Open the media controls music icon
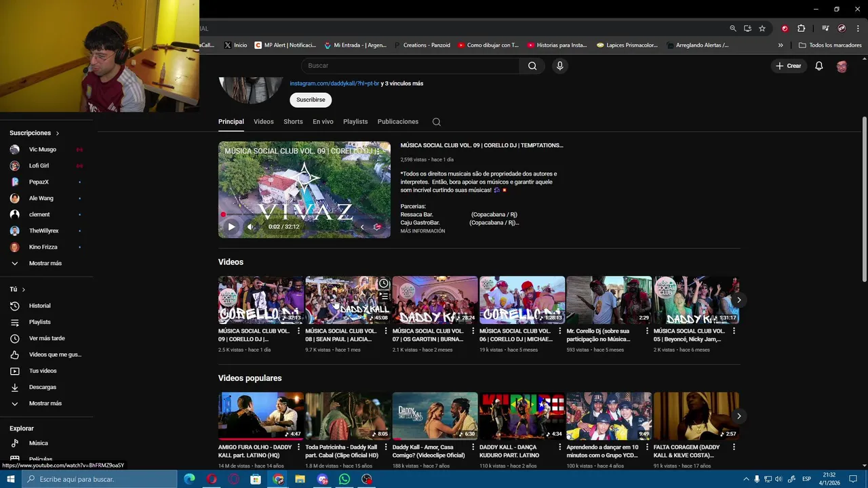 click(825, 28)
